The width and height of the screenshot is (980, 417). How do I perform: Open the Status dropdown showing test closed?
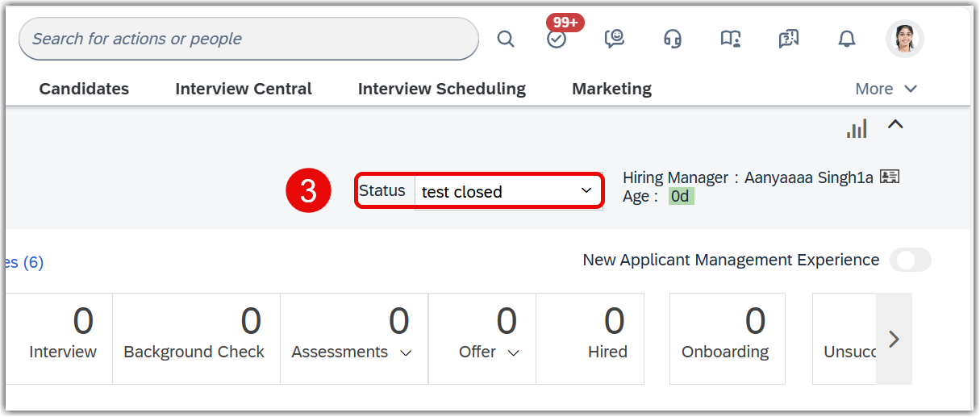(x=508, y=192)
